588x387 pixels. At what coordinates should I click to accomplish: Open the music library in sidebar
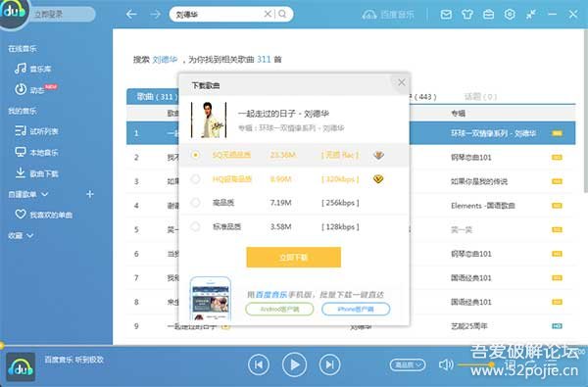32,69
